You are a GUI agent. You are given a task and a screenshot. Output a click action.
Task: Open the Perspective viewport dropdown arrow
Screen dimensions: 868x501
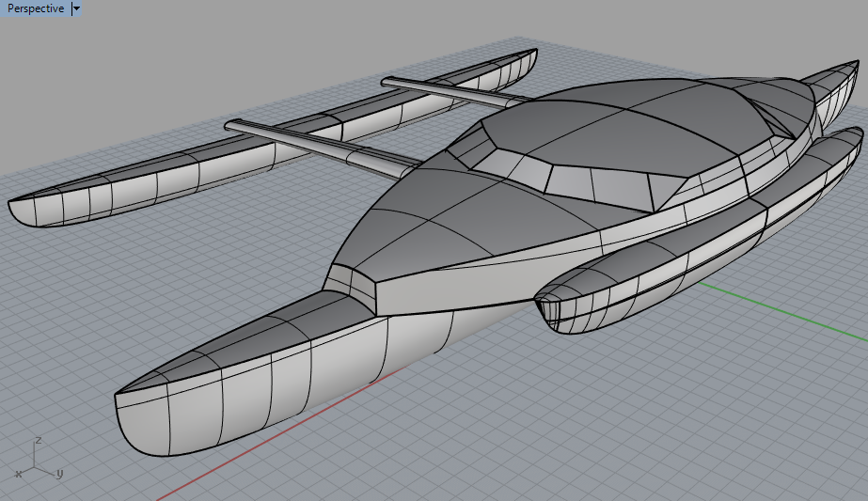(x=76, y=8)
